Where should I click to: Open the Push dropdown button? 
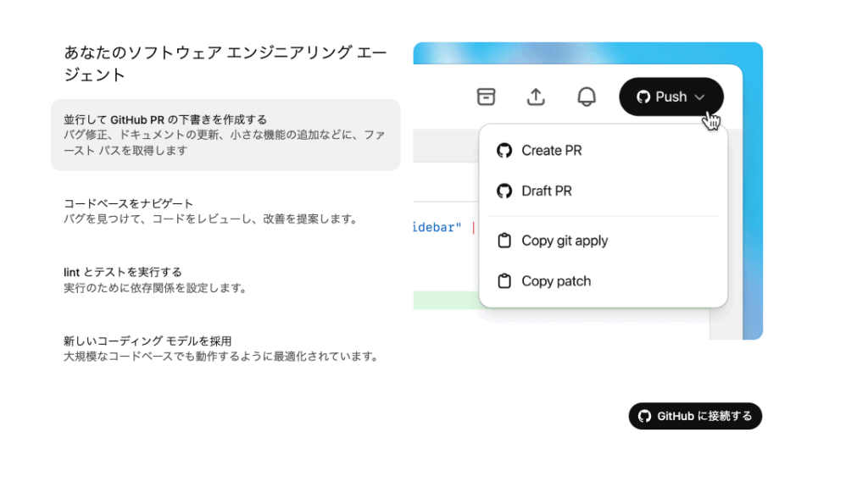671,97
